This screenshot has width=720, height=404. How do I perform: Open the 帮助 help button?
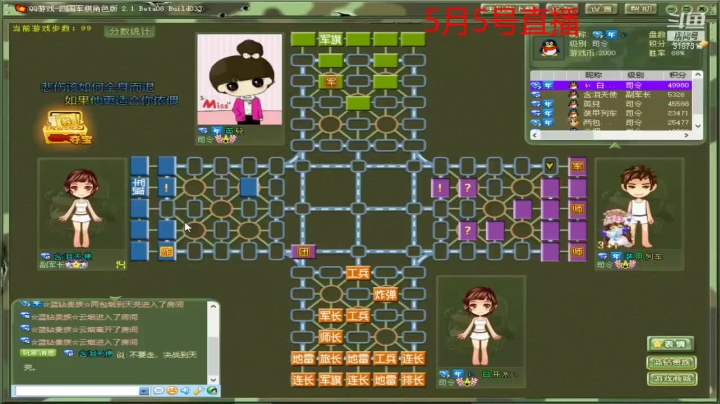click(641, 8)
